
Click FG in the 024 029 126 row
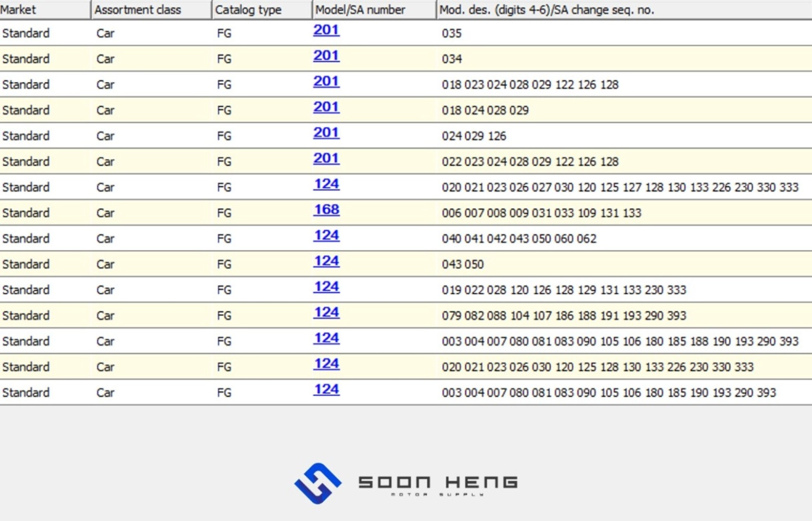224,136
